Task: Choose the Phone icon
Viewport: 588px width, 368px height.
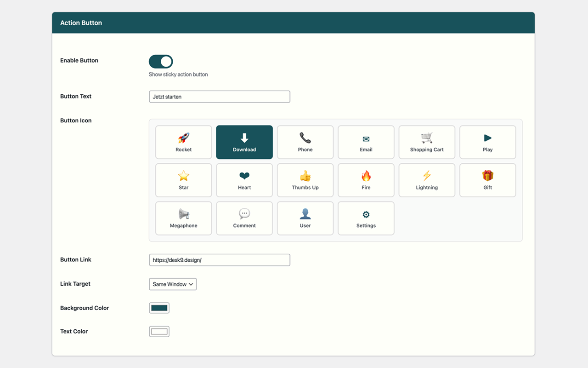Action: (x=305, y=142)
